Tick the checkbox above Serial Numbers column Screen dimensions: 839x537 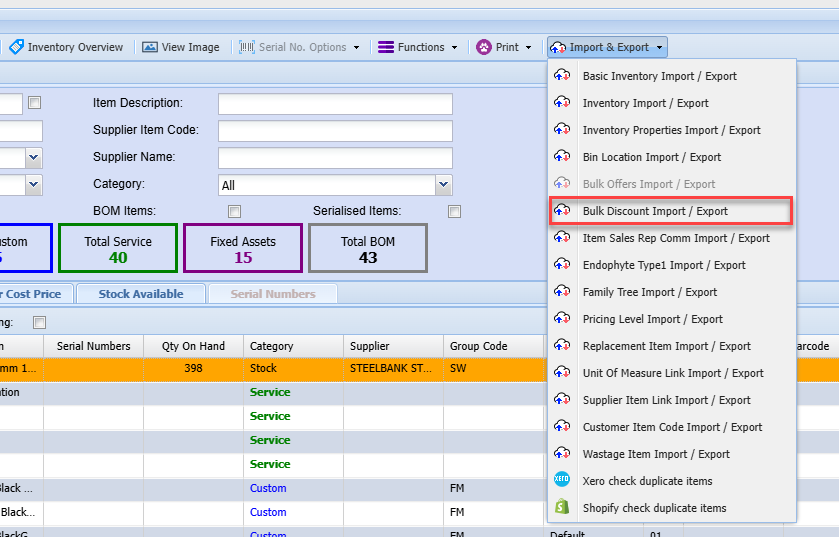click(40, 322)
